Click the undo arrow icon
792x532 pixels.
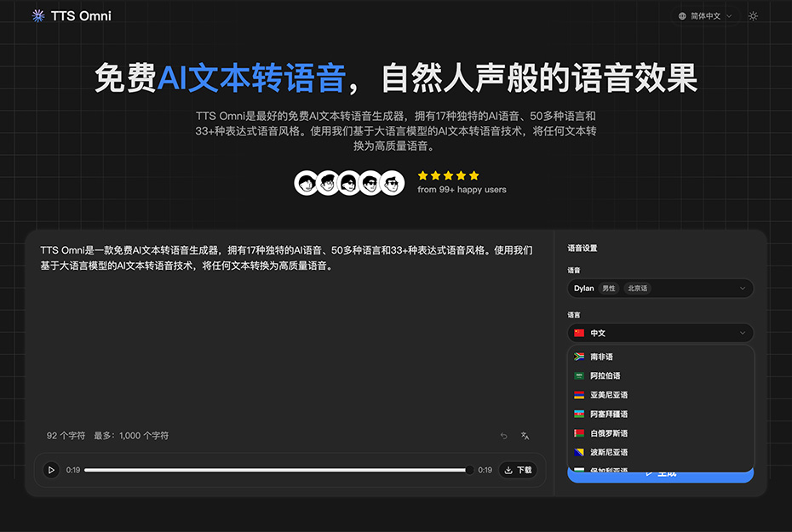(x=503, y=436)
